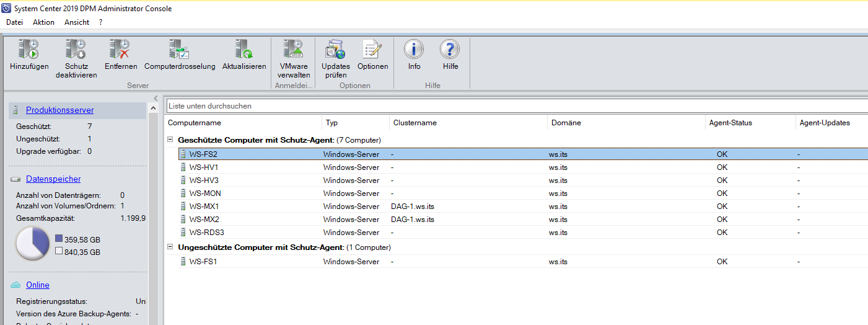
Task: Click the server icon beside WS-FS2
Action: [183, 154]
